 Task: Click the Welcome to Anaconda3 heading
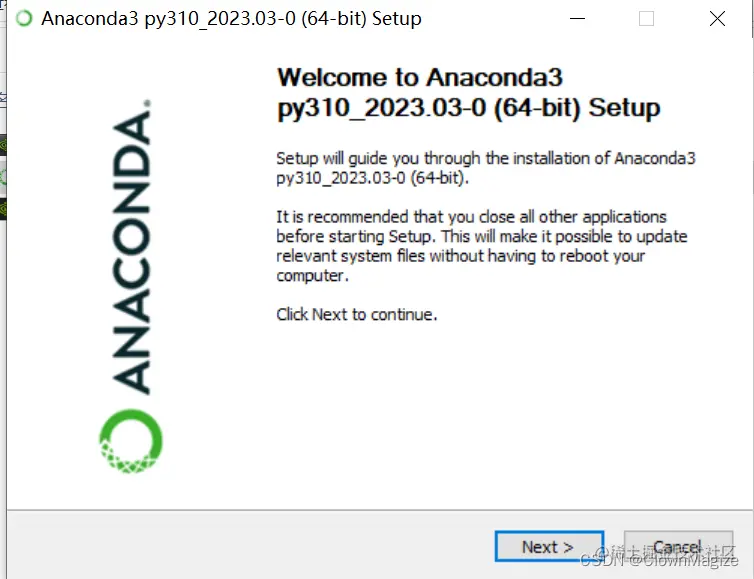click(x=468, y=92)
